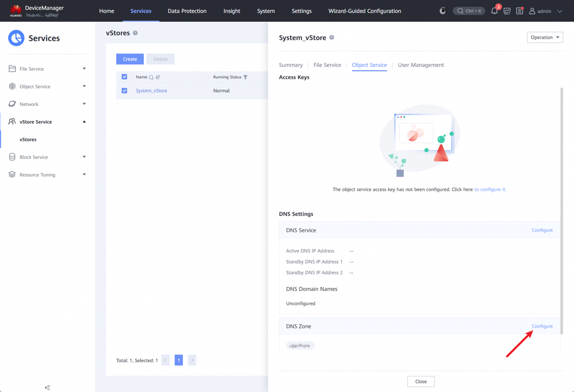Open the admin user menu
Viewport: 574px width, 392px height.
[545, 11]
